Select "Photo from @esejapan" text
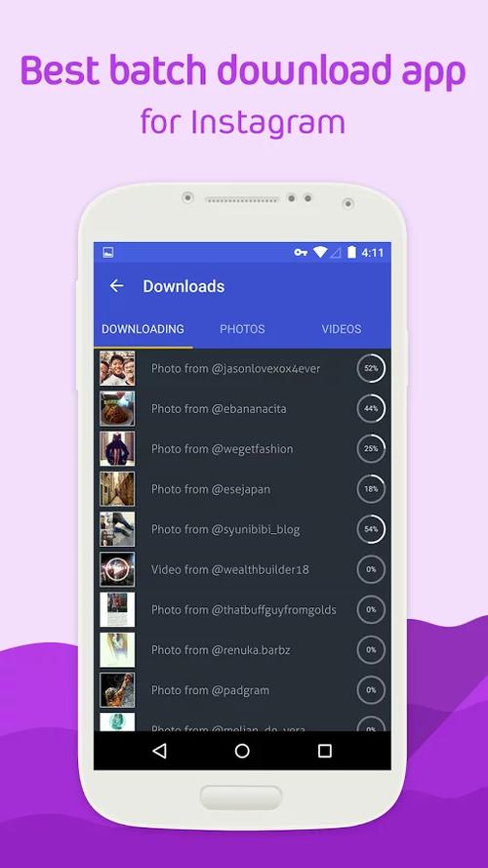Screen dimensions: 488x868 [x=211, y=489]
